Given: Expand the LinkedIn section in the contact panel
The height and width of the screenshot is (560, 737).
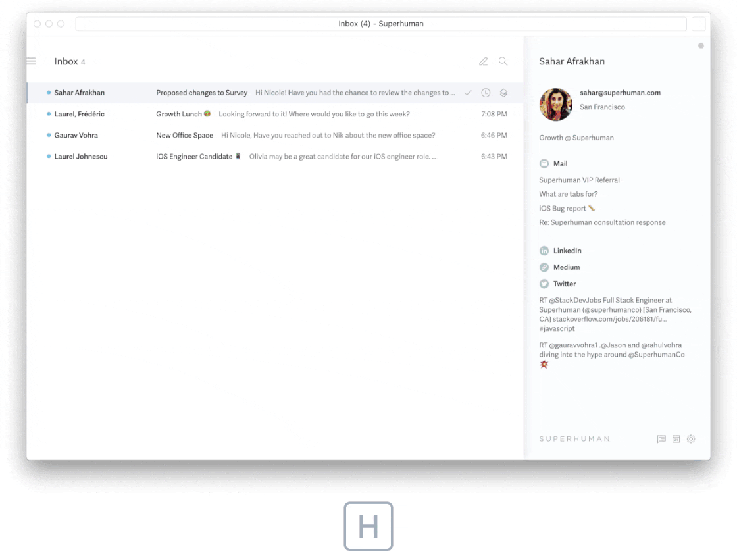Looking at the screenshot, I should [x=567, y=251].
